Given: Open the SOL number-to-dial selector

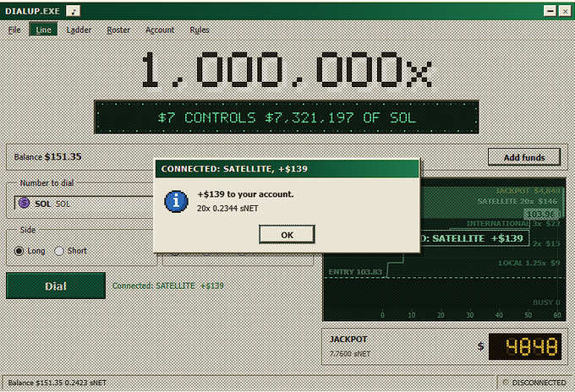Looking at the screenshot, I should tap(84, 204).
